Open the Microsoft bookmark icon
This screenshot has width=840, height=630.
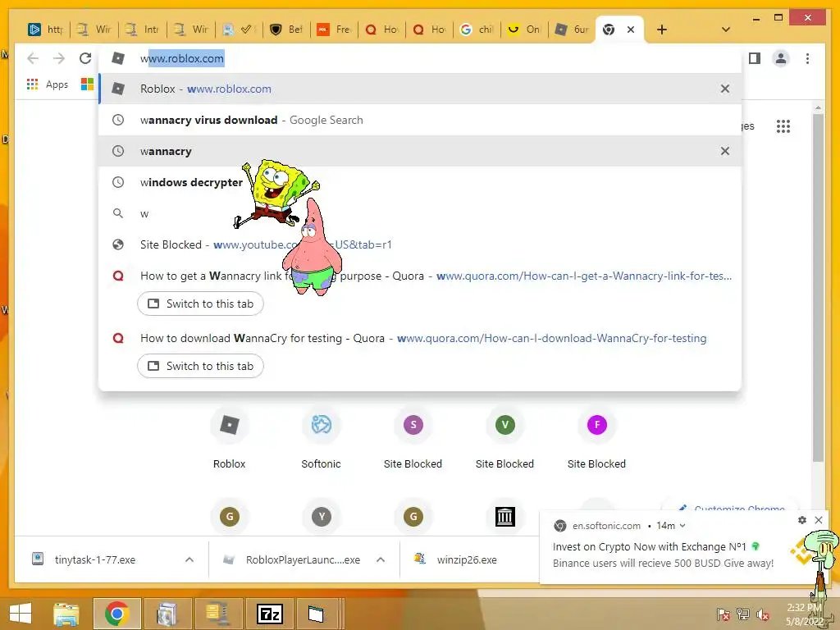[87, 84]
